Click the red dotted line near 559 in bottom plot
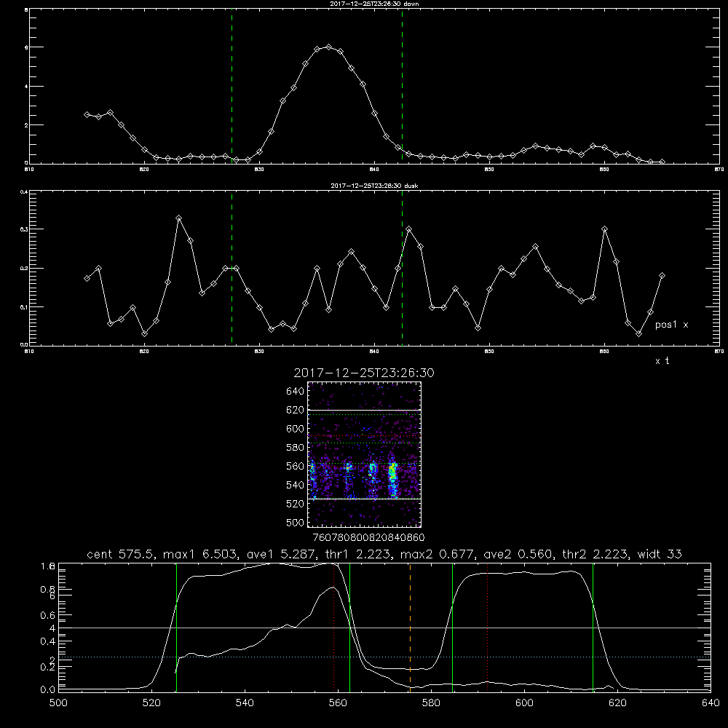Viewport: 728px width, 728px height. click(334, 627)
